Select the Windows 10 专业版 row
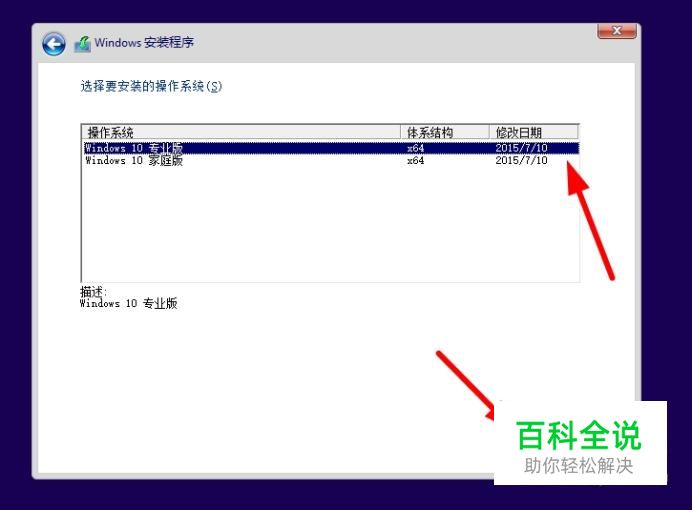 click(x=331, y=148)
